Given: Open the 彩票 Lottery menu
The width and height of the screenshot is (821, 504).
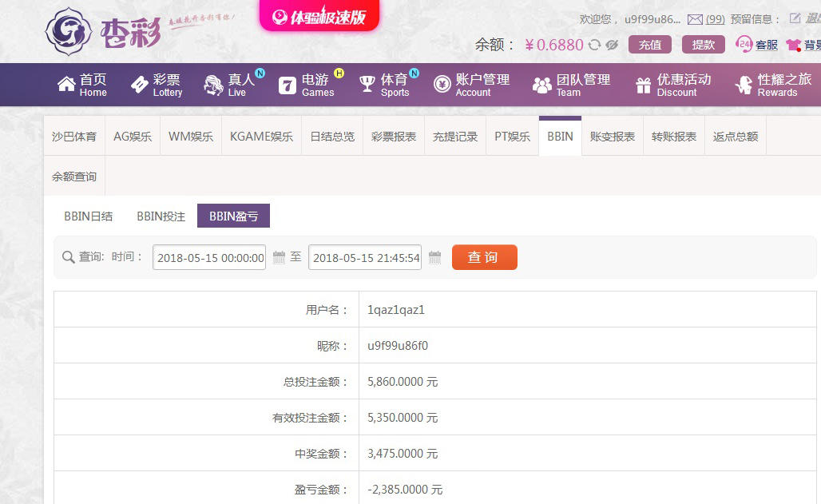Looking at the screenshot, I should (156, 85).
